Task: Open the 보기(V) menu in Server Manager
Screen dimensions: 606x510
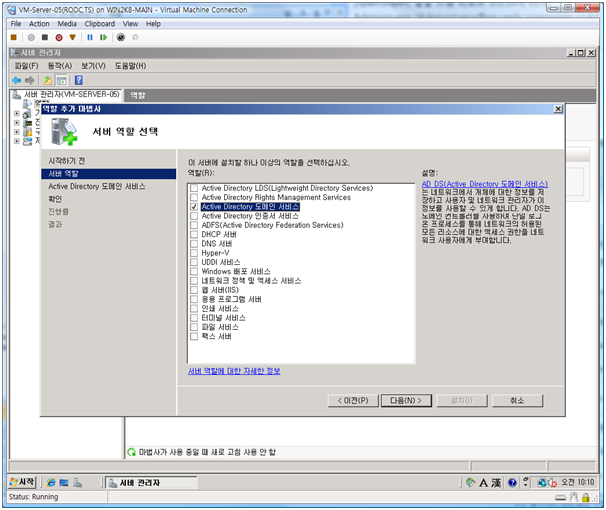Action: [93, 66]
